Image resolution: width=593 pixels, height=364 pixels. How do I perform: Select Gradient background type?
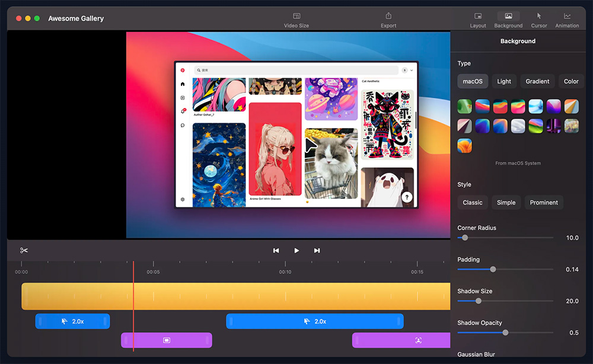[537, 81]
